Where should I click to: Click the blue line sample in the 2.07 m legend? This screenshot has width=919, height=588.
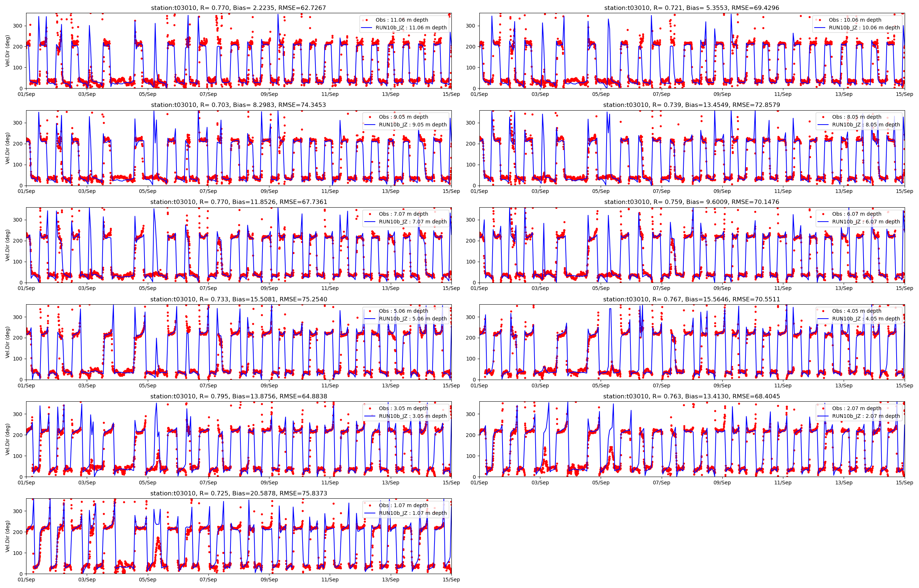coord(823,416)
